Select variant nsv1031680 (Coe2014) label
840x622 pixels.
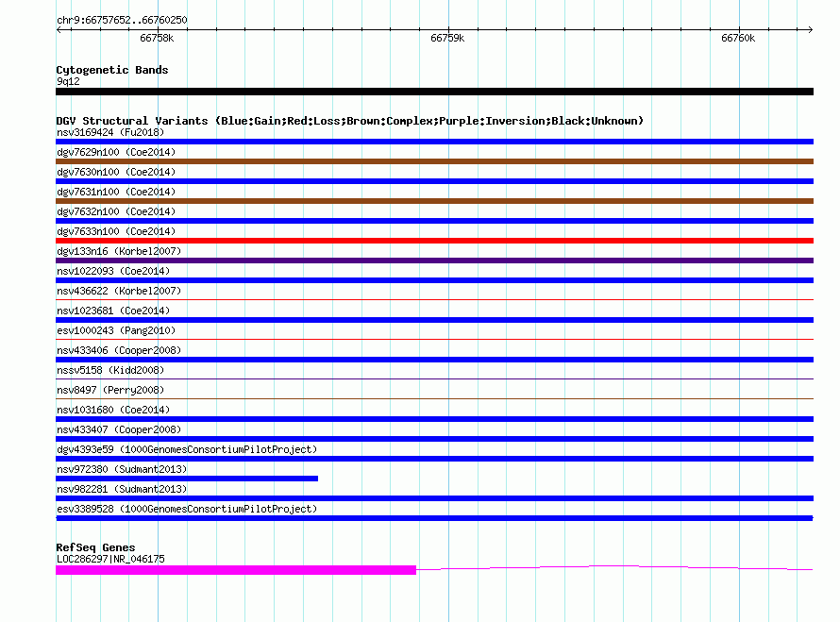(113, 410)
